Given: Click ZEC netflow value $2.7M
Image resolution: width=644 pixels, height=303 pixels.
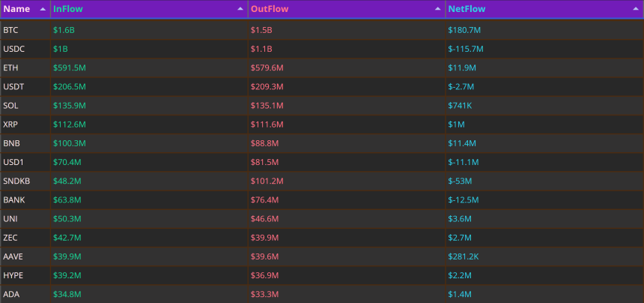Looking at the screenshot, I should (x=460, y=238).
